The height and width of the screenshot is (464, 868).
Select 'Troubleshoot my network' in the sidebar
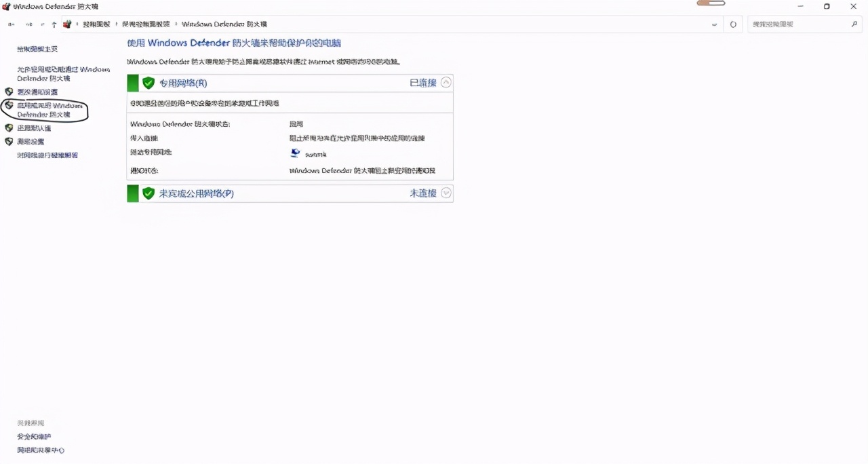47,155
